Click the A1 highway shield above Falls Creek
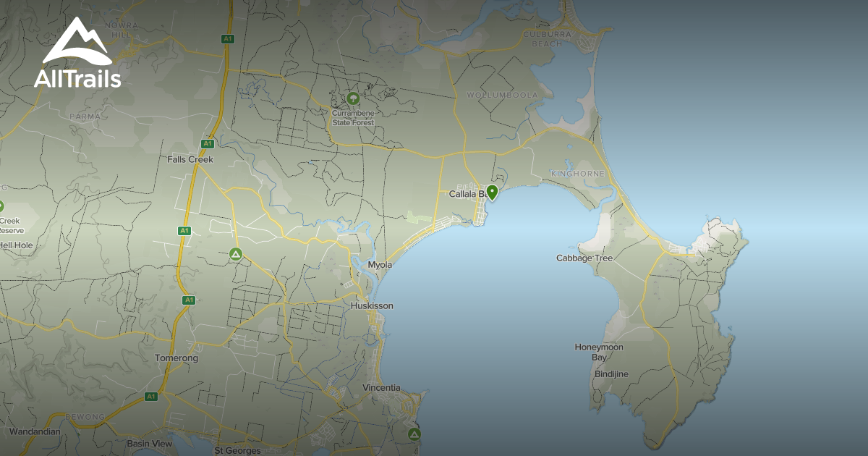868x456 pixels. (208, 143)
